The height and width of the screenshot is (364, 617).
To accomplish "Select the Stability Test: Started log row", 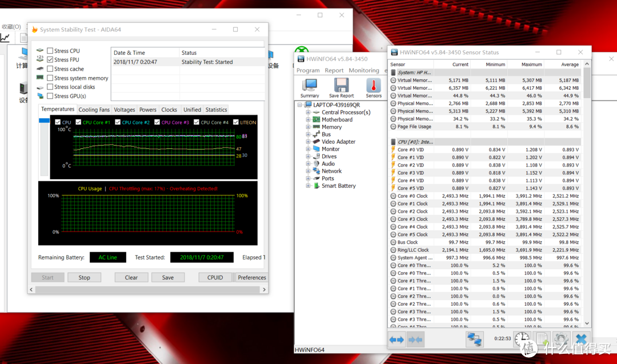I will pos(188,62).
